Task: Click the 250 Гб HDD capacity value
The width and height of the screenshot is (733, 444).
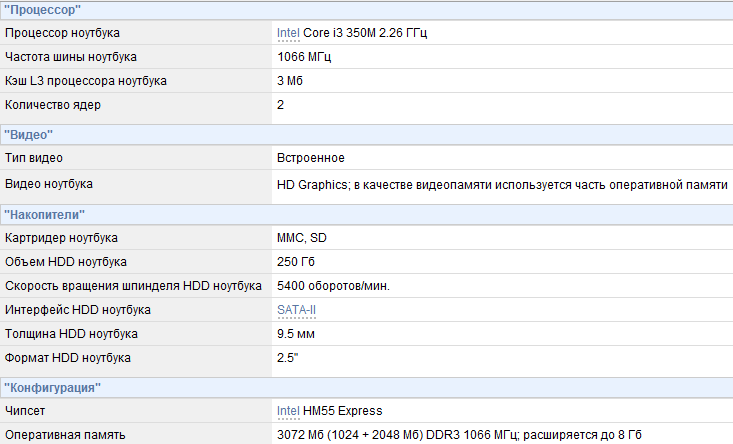Action: [x=296, y=262]
